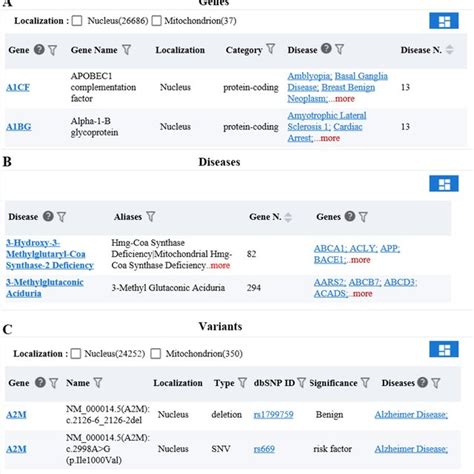Filter the Type column in Variants table

click(x=243, y=383)
